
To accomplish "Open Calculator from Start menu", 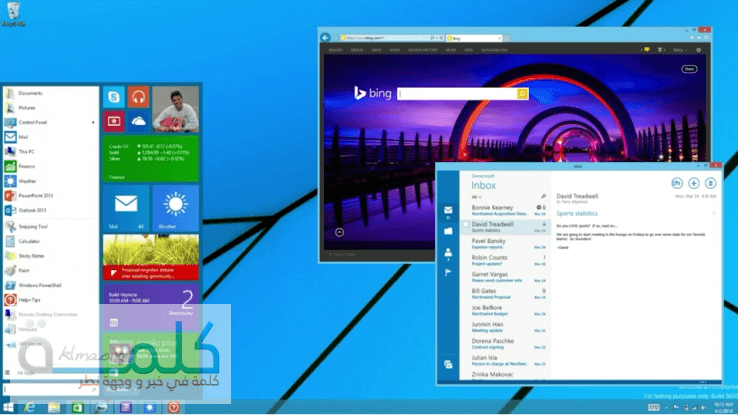I will point(50,241).
